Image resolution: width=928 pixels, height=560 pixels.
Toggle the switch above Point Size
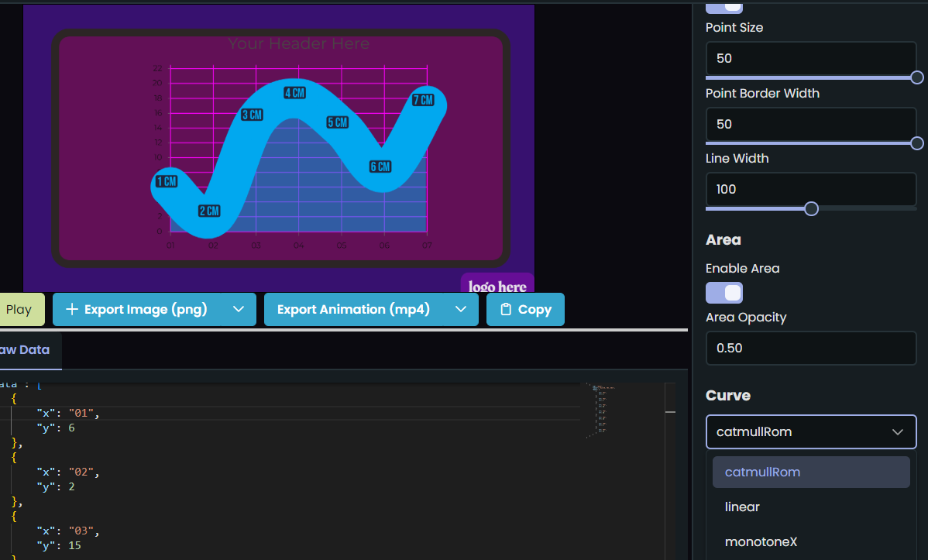point(723,6)
